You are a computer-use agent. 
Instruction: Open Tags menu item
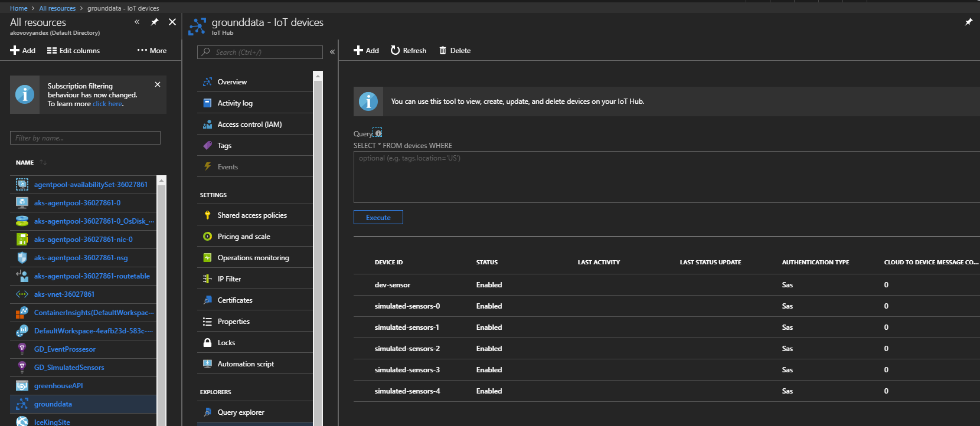pyautogui.click(x=255, y=145)
